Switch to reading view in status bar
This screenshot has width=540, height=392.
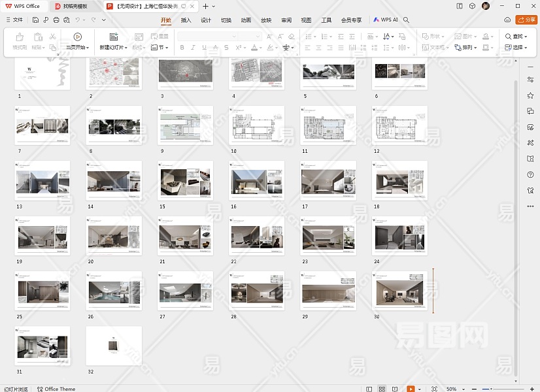click(396, 389)
